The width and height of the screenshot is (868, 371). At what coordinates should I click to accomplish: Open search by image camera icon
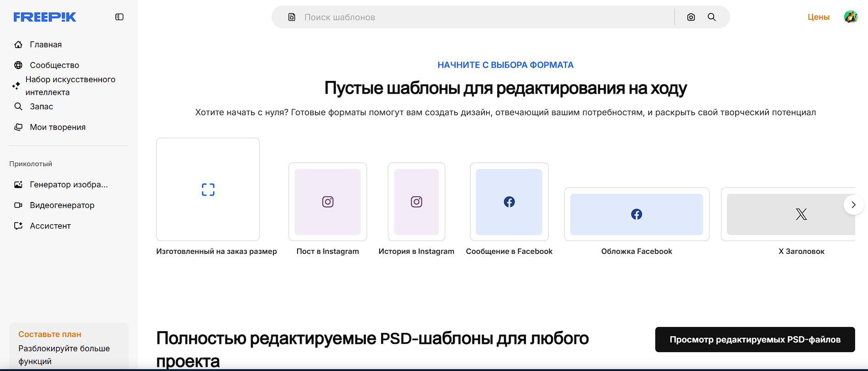(x=691, y=17)
